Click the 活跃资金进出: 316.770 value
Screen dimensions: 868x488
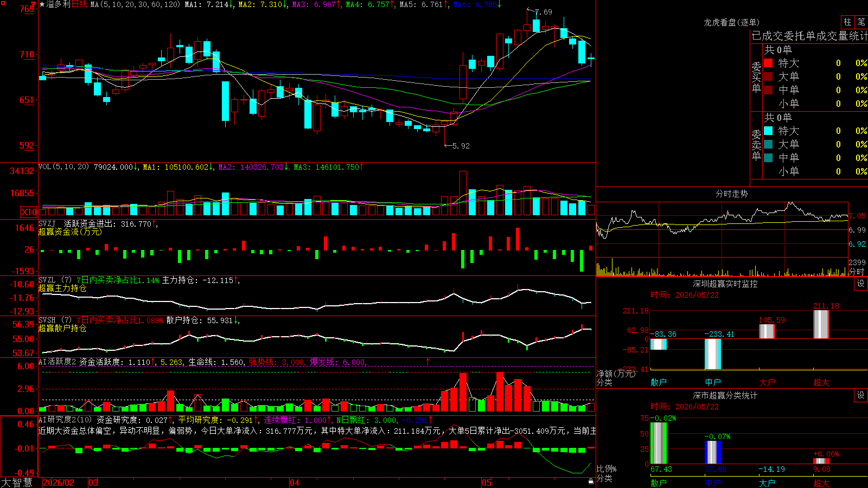click(107, 223)
